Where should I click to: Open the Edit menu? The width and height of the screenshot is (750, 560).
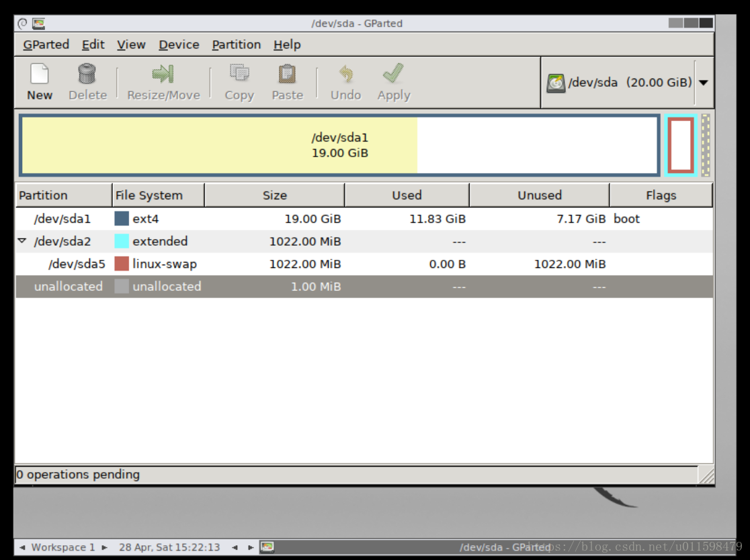(93, 44)
